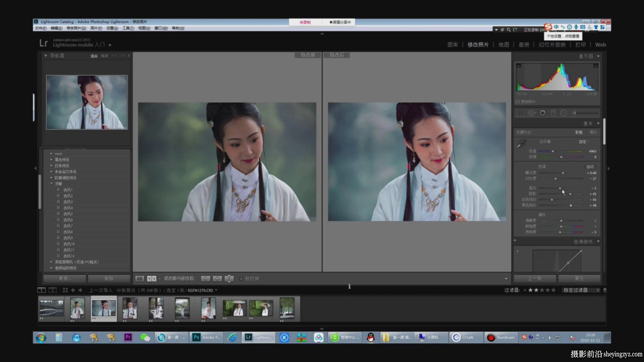Choose 彩色 color treatment
Image resolution: width=644 pixels, height=362 pixels.
[x=579, y=132]
